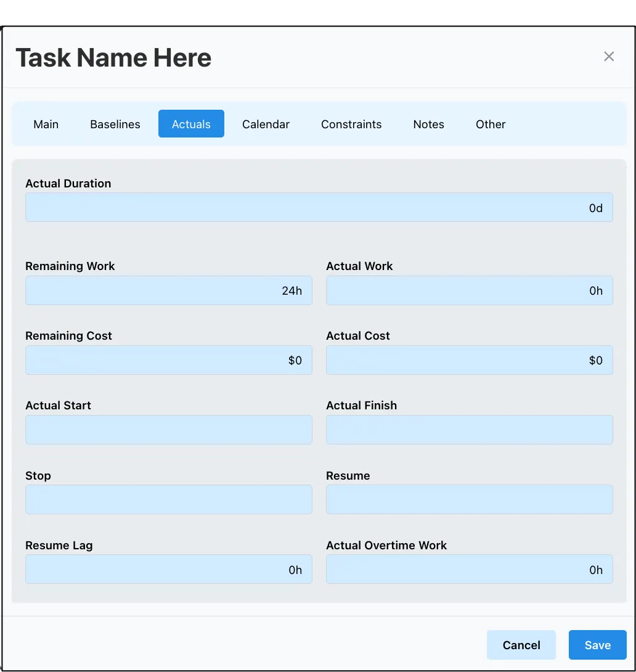
Task: Click the Actual Work label
Action: click(x=359, y=266)
